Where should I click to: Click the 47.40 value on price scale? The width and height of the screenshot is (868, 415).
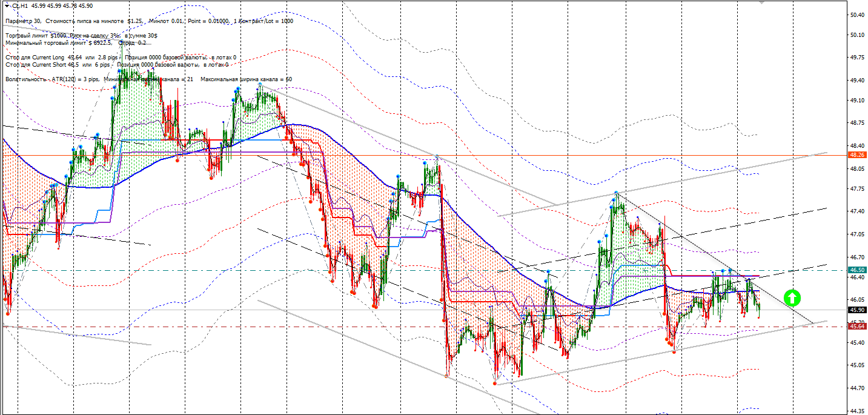point(856,211)
